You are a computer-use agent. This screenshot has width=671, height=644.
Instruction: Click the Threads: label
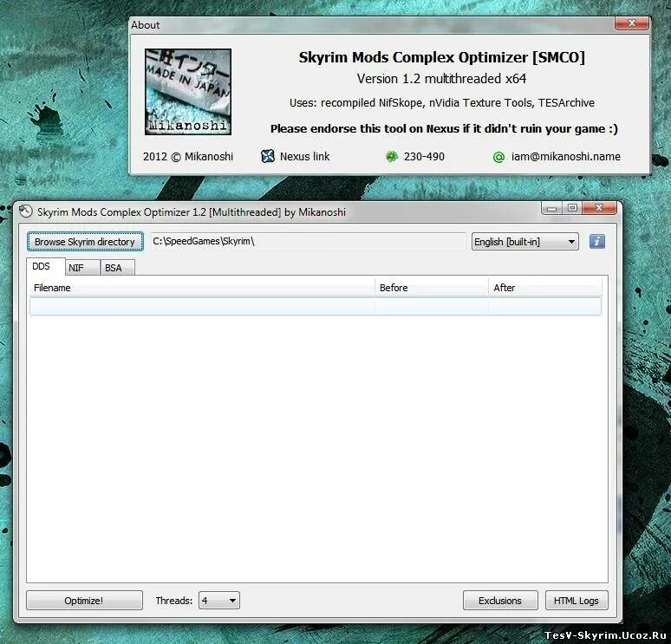point(173,601)
